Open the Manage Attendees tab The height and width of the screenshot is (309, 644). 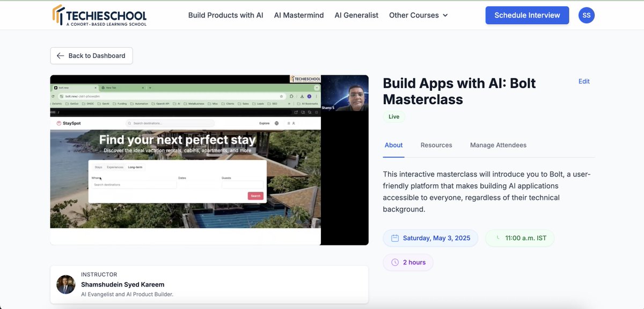pyautogui.click(x=498, y=145)
